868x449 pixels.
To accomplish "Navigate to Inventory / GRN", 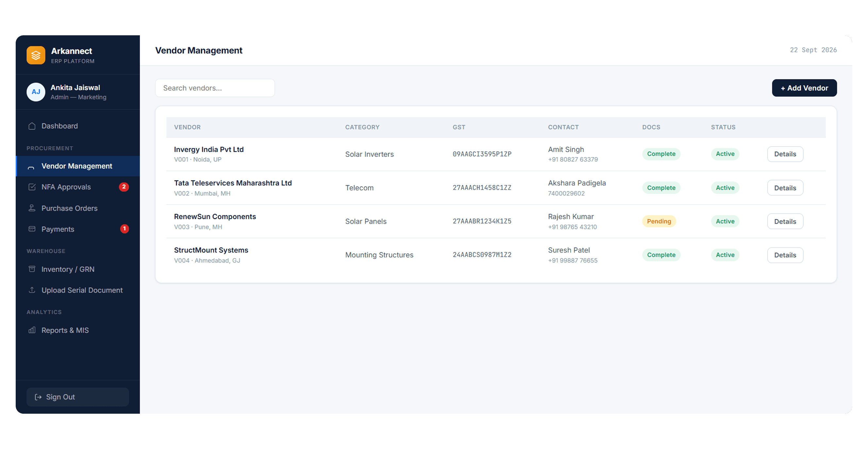I will click(x=78, y=269).
